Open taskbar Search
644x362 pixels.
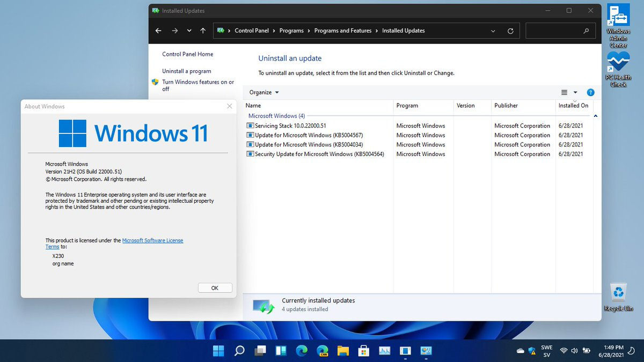pyautogui.click(x=239, y=351)
